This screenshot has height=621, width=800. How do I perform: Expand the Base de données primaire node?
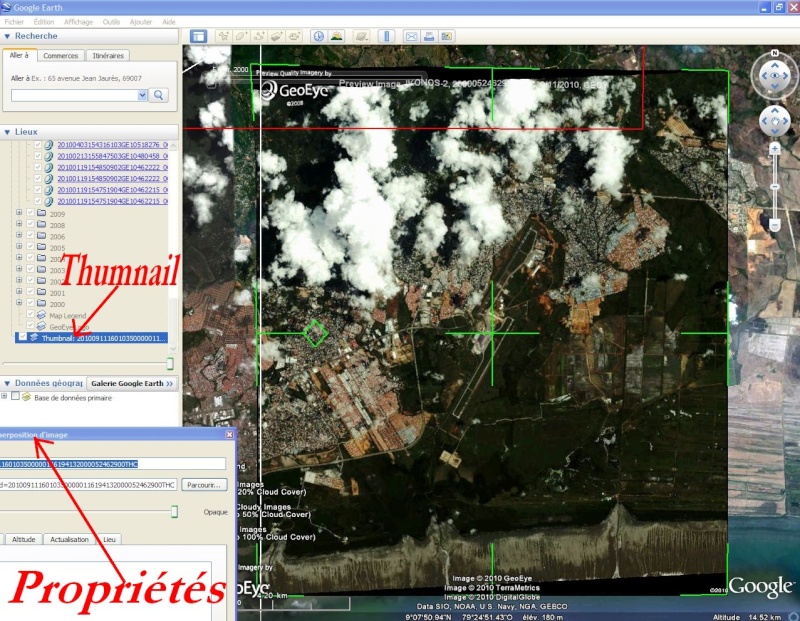(x=5, y=396)
